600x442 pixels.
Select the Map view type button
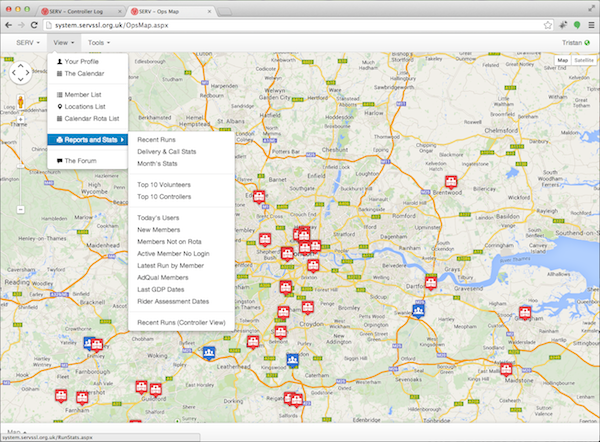coord(562,61)
